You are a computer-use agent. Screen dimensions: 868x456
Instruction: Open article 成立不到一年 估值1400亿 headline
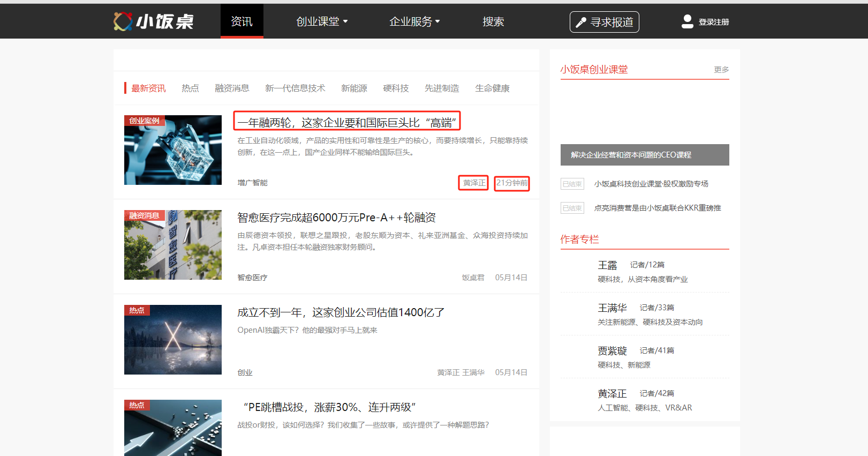coord(341,312)
